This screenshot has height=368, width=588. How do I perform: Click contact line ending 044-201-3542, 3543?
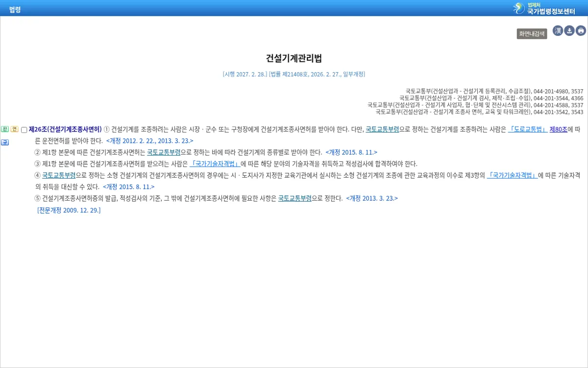pyautogui.click(x=479, y=112)
